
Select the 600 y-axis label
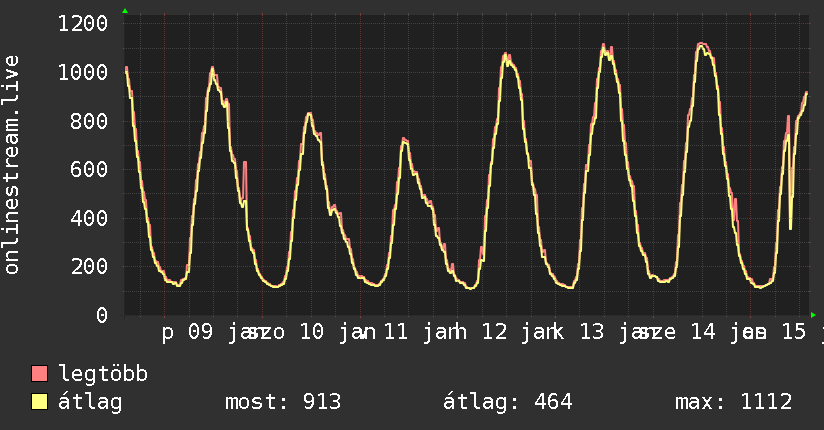(x=89, y=169)
